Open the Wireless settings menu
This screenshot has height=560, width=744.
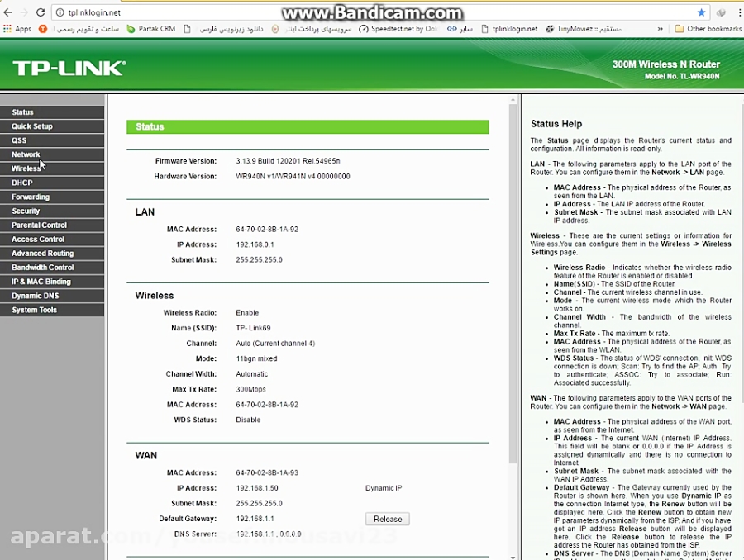click(x=52, y=168)
